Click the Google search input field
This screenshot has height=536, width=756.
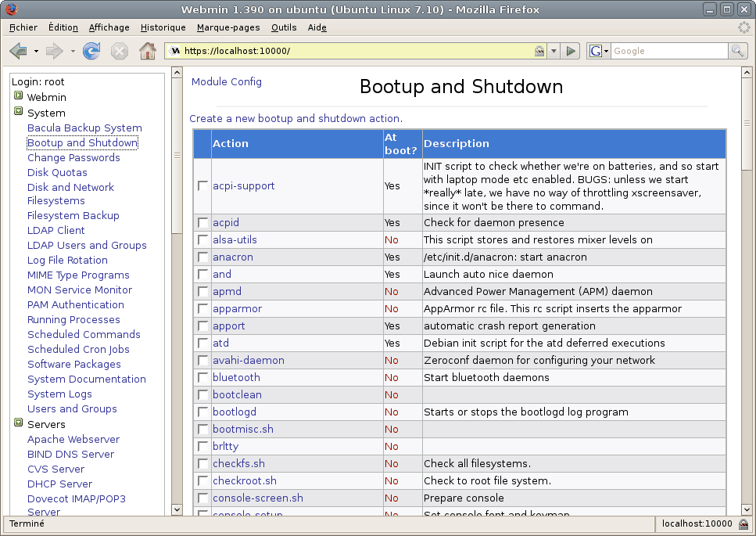669,51
